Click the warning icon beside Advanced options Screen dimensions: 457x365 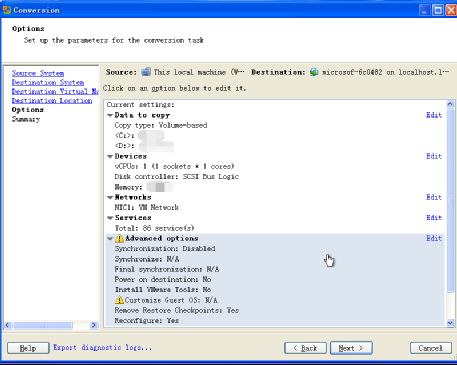click(x=119, y=238)
